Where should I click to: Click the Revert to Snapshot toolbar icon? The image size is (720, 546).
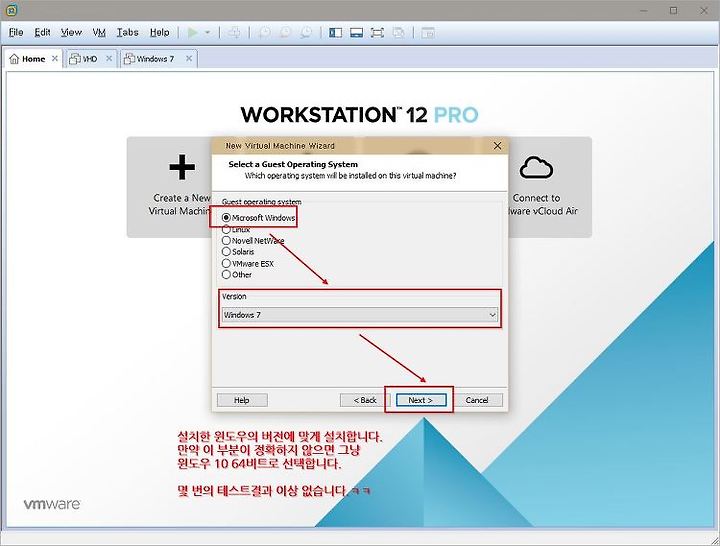click(x=285, y=33)
